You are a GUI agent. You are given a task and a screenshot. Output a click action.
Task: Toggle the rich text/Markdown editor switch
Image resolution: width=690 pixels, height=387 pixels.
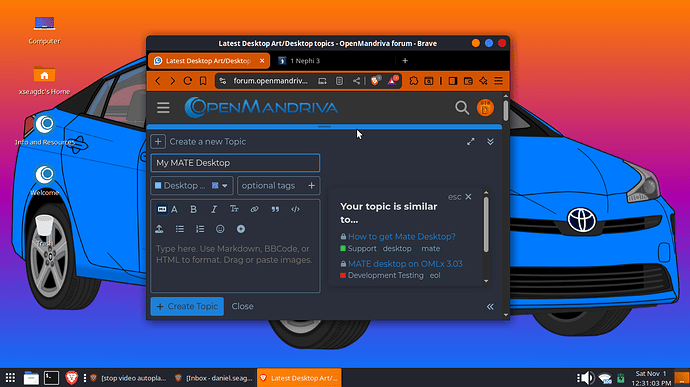point(162,209)
